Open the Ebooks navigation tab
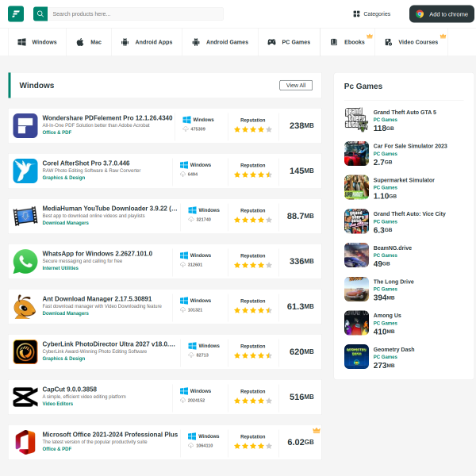This screenshot has height=476, width=476. 347,42
